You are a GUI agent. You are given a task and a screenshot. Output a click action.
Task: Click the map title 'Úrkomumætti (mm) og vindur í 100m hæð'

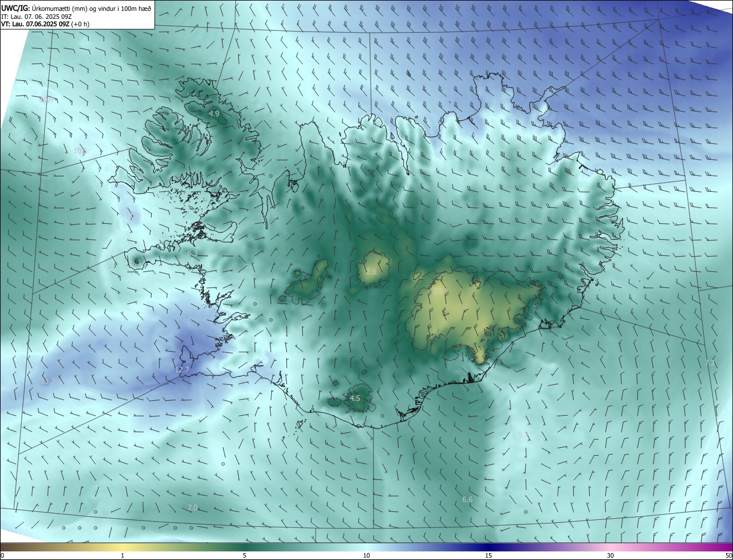click(x=91, y=8)
